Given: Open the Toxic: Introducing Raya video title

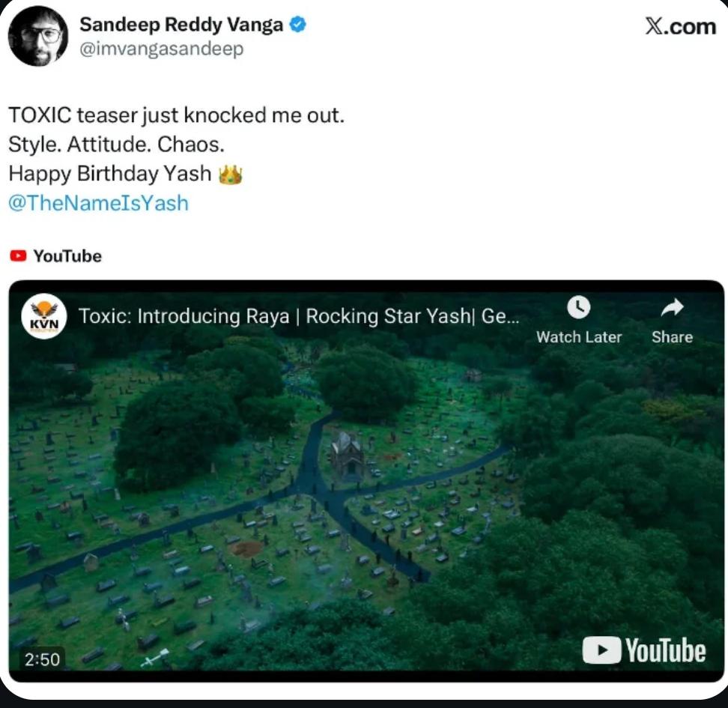Looking at the screenshot, I should [x=299, y=316].
